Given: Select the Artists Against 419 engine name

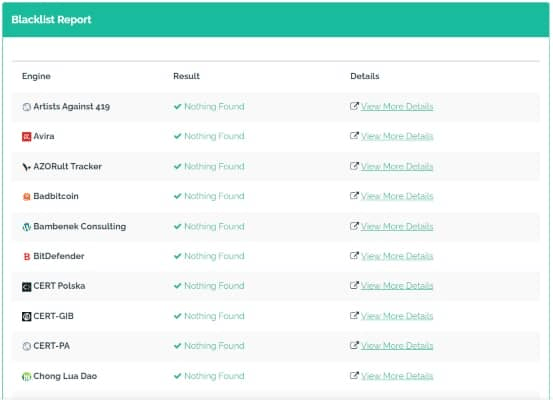Looking at the screenshot, I should click(x=72, y=107).
